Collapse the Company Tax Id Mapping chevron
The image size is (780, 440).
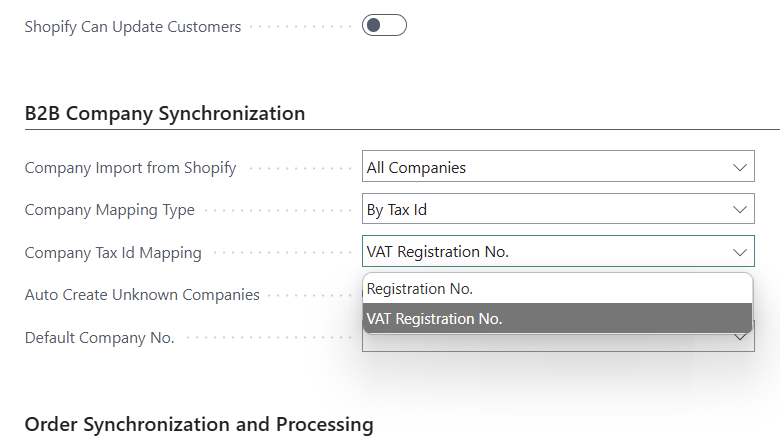[740, 252]
